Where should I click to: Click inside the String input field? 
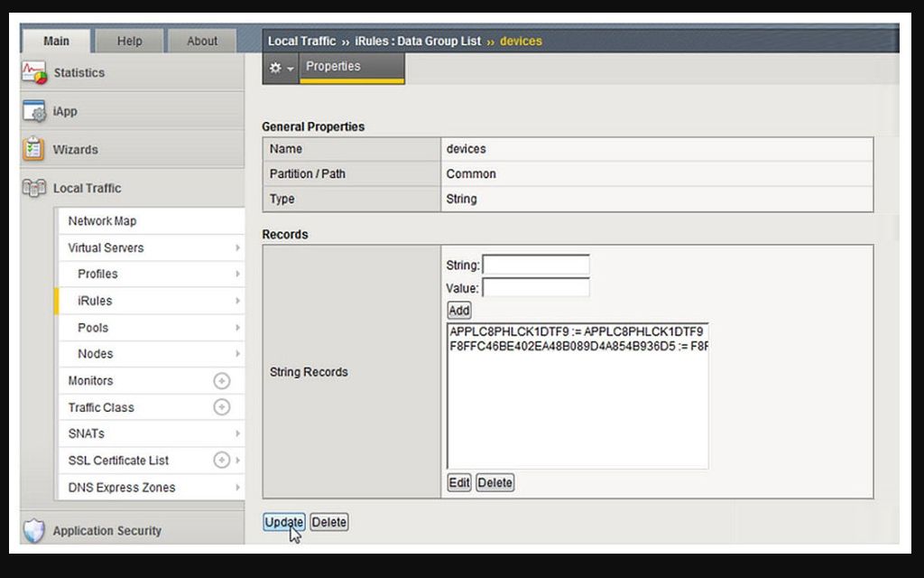tap(534, 265)
